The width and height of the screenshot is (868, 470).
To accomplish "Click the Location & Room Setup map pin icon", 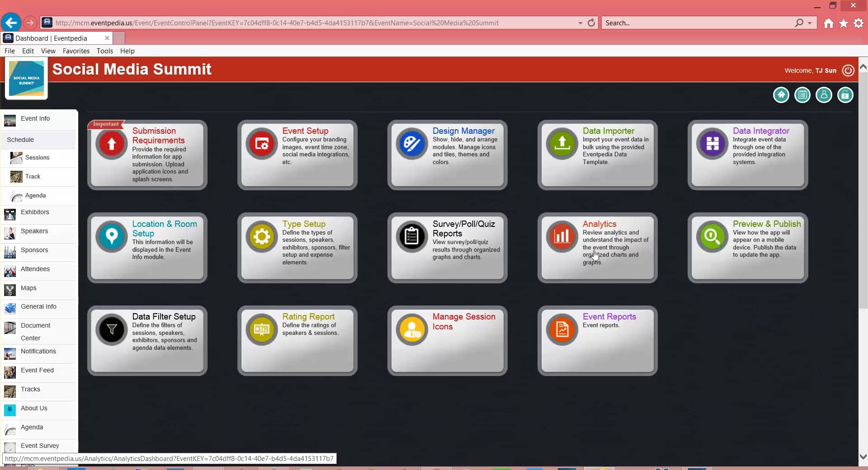I will (x=111, y=236).
